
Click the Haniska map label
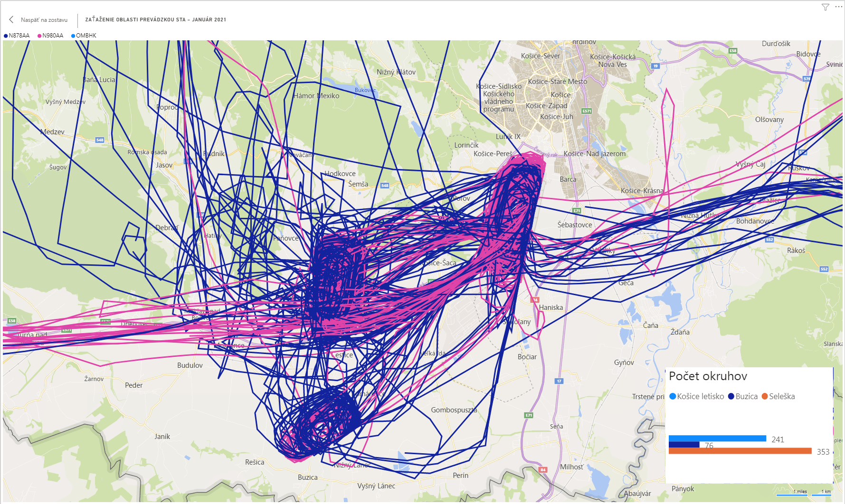551,308
